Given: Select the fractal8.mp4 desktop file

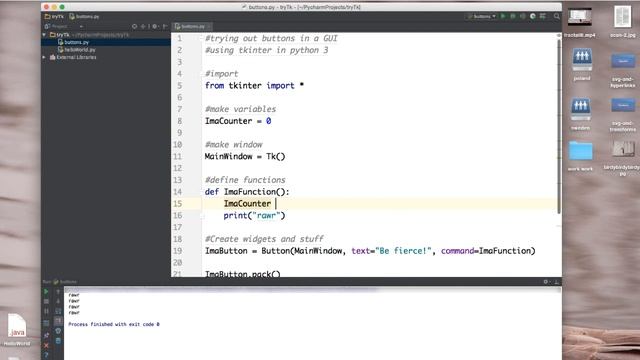Looking at the screenshot, I should click(x=580, y=22).
